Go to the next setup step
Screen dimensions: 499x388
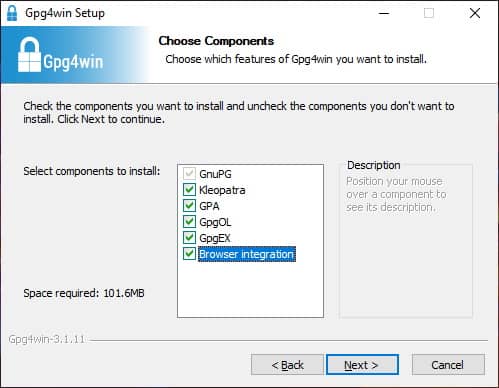(x=362, y=365)
